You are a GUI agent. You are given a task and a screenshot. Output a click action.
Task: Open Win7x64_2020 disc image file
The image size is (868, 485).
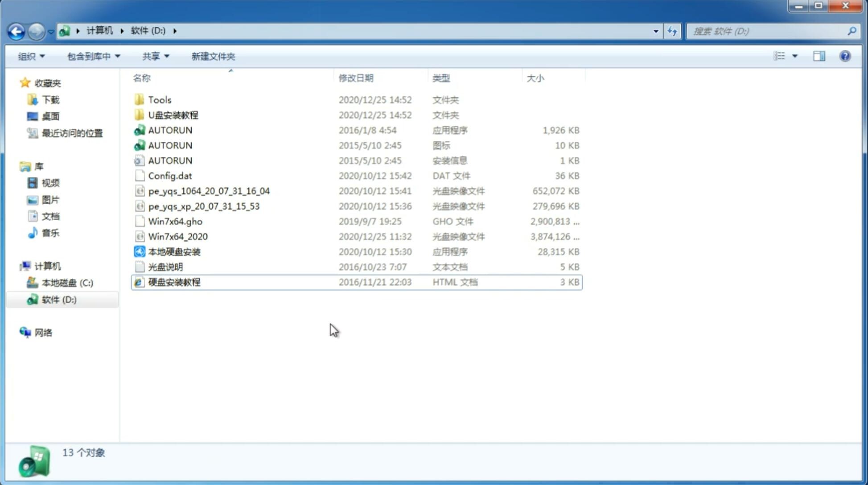[177, 237]
